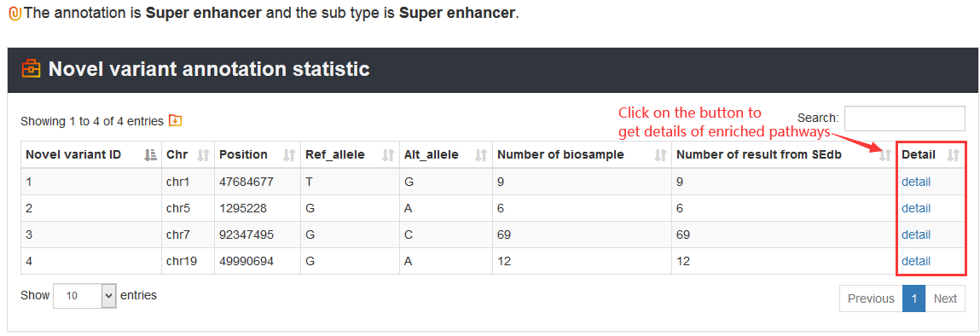
Task: Click sort arrows on Ref_allele column
Action: (x=388, y=155)
